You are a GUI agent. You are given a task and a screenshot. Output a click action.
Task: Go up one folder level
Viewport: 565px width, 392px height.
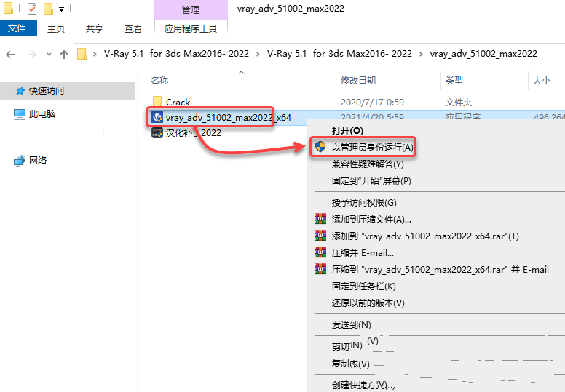[x=64, y=55]
